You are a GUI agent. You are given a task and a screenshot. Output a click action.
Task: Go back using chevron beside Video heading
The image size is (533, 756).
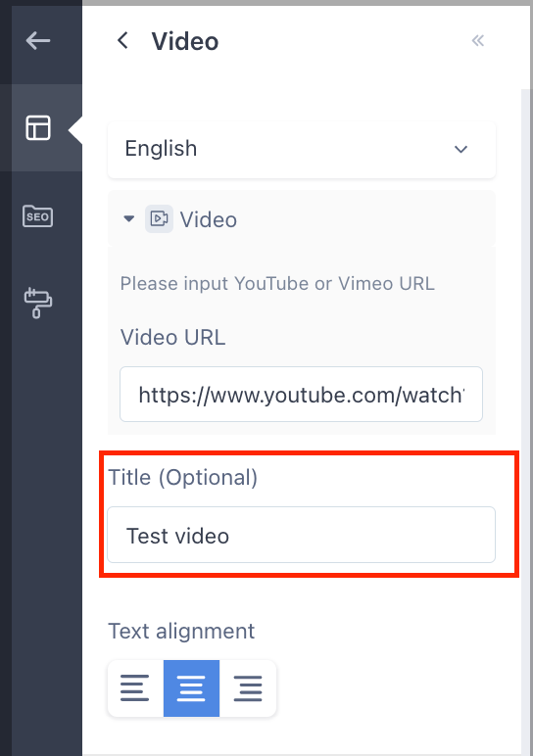pos(123,40)
